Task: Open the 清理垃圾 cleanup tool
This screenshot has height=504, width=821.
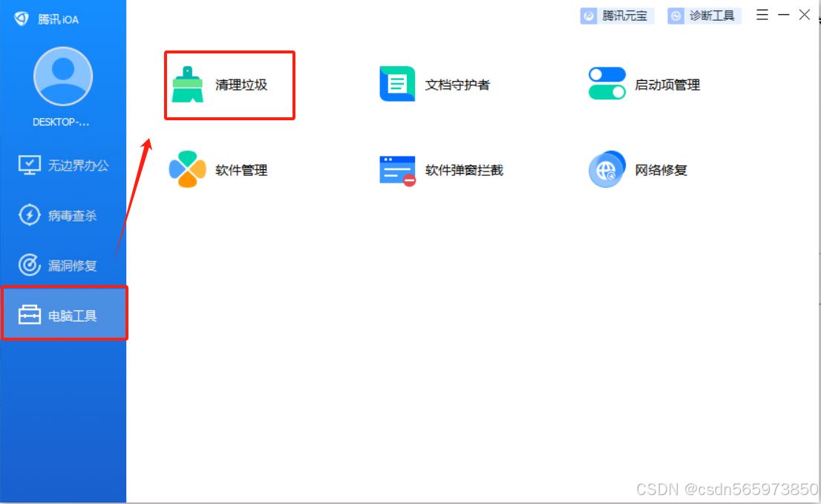Action: pyautogui.click(x=229, y=85)
